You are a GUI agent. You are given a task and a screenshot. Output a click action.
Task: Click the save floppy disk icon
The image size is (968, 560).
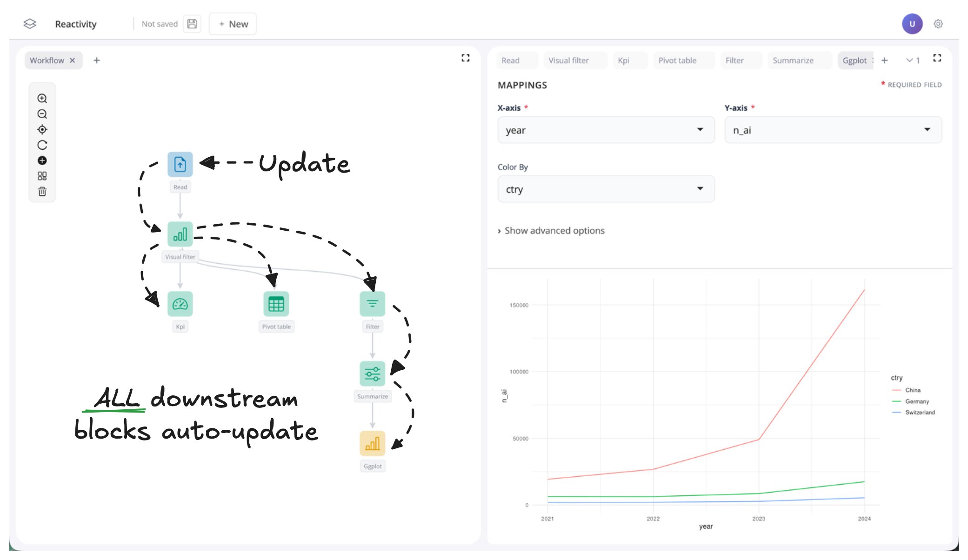pyautogui.click(x=192, y=24)
